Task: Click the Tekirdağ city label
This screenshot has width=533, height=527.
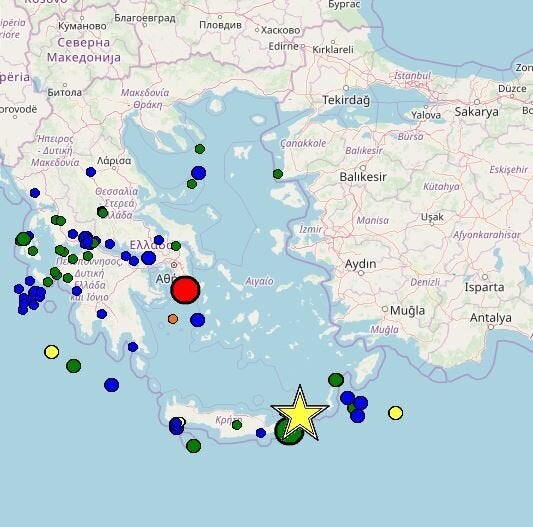Action: 346,100
